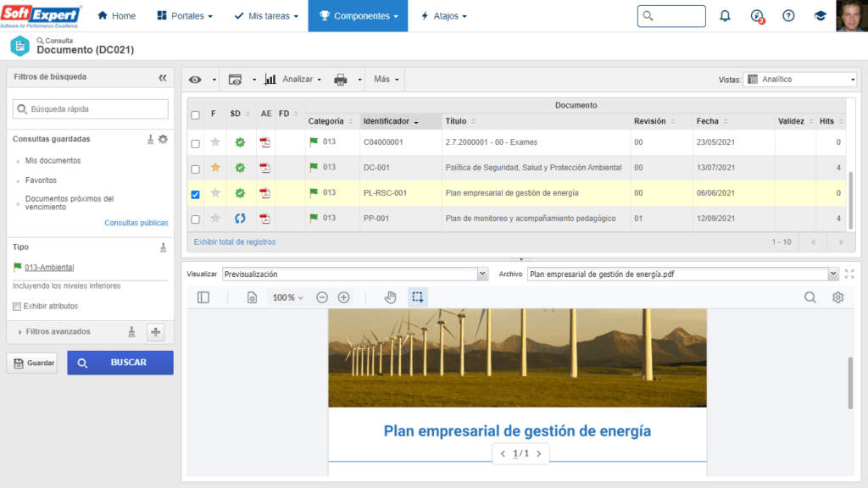Click in the Búsqueda rápida field
The width and height of the screenshot is (868, 488).
tap(91, 109)
